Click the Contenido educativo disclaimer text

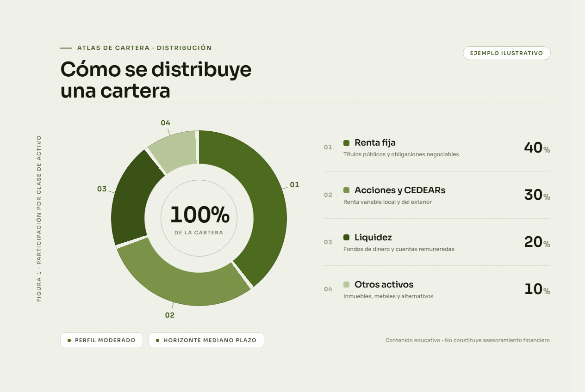(467, 340)
